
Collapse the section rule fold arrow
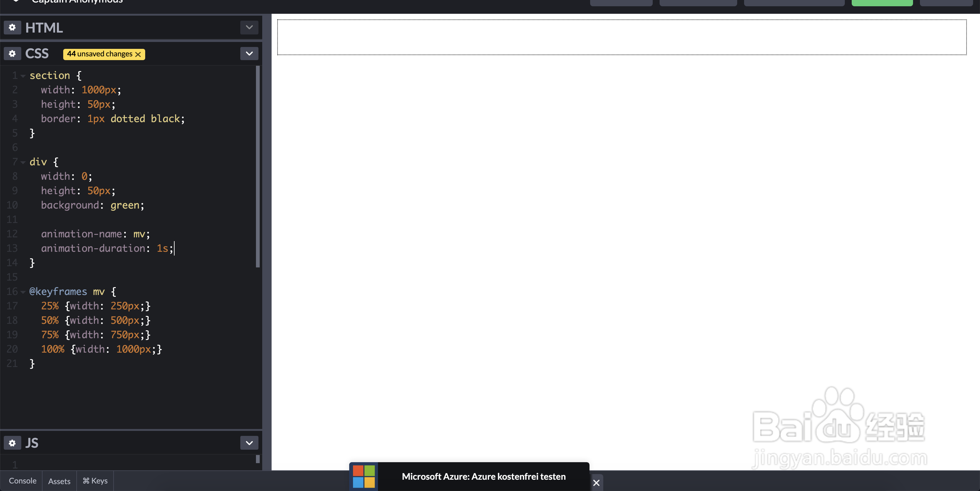(23, 76)
